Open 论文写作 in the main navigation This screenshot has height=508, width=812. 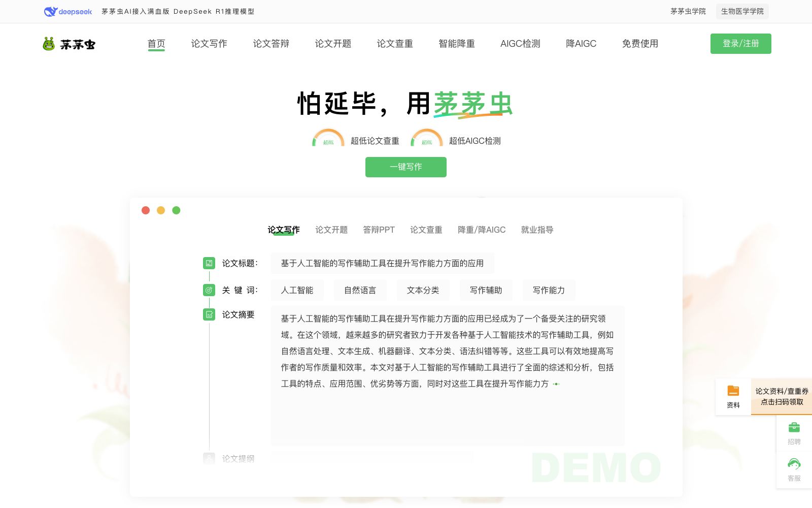(x=209, y=44)
